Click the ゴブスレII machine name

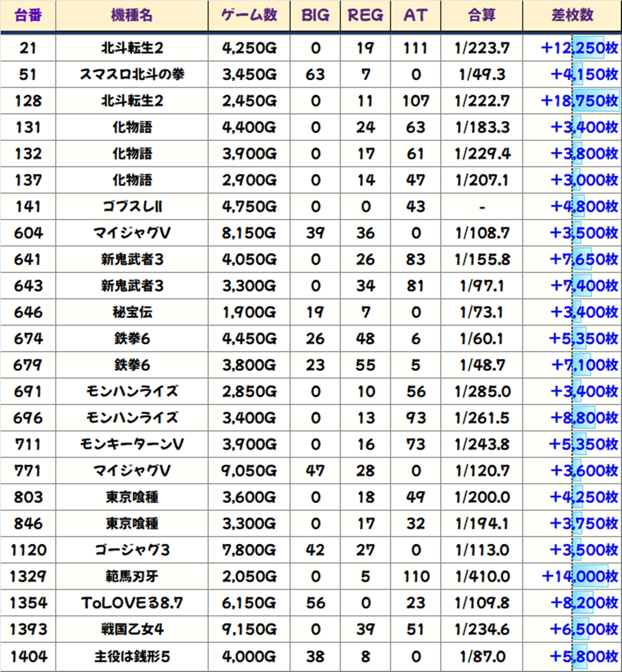tap(132, 207)
